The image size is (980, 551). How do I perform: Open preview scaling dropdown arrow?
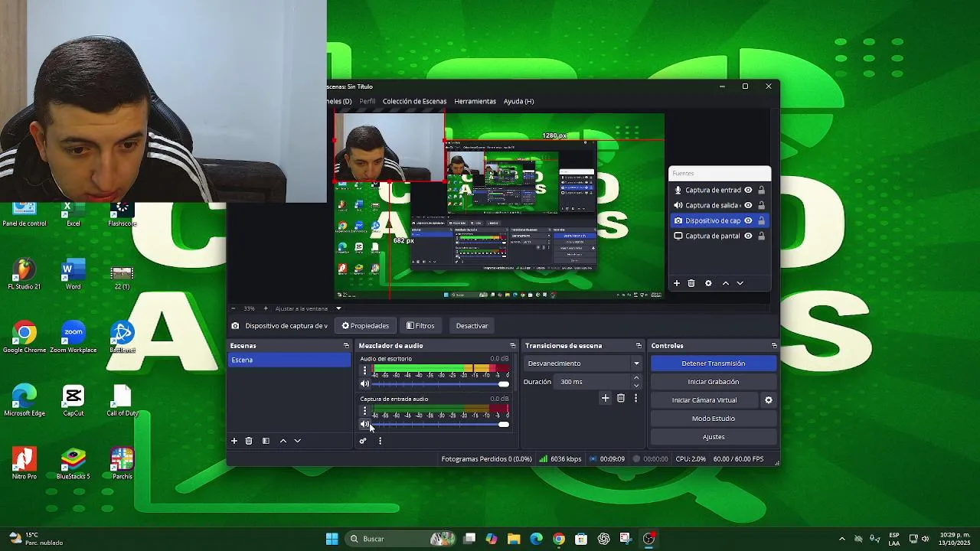[x=338, y=308]
